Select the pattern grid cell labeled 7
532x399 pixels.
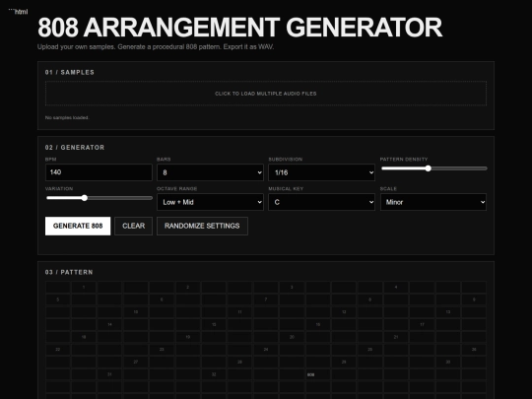coord(266,299)
